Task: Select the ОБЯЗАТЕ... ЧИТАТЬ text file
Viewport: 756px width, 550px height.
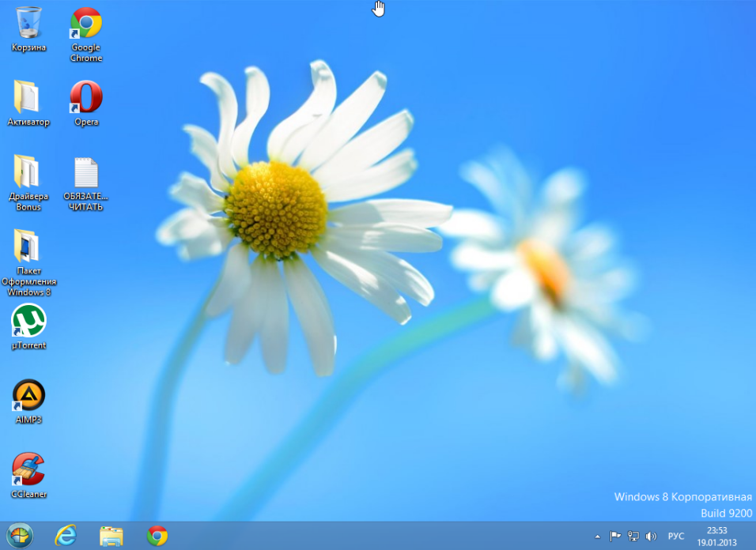Action: 86,183
